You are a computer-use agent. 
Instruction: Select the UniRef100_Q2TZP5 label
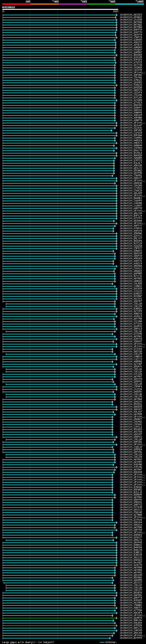tap(131, 311)
